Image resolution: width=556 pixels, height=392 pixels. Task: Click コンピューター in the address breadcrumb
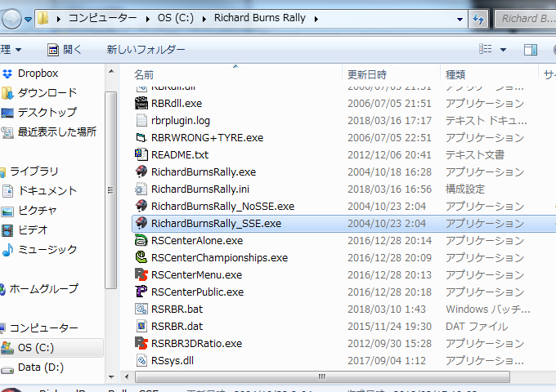coord(103,18)
